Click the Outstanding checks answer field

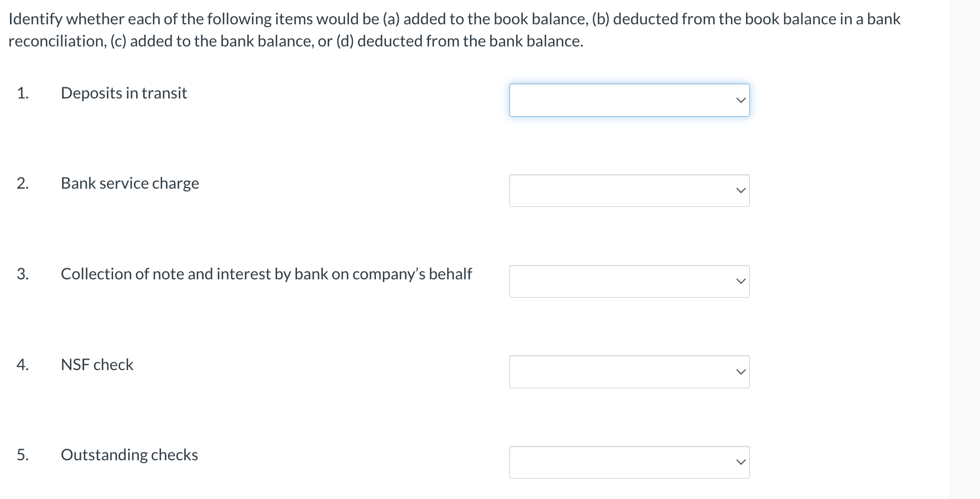608,462
